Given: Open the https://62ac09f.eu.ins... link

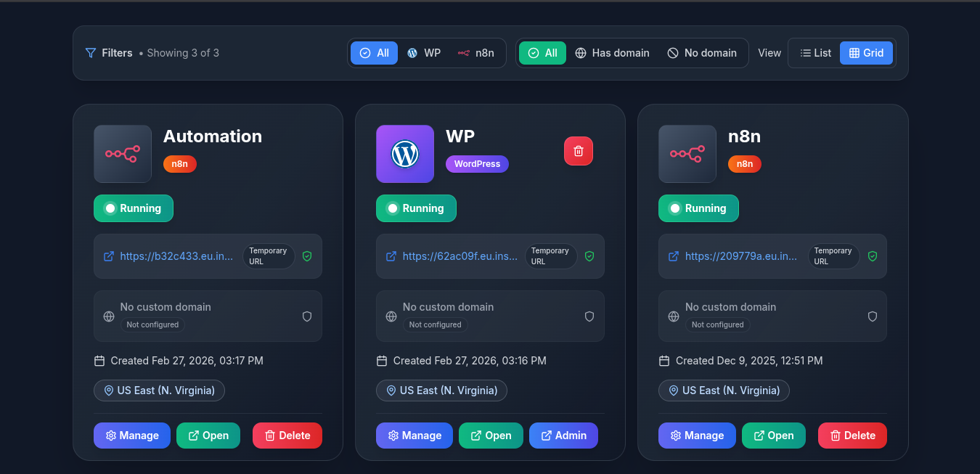Looking at the screenshot, I should 460,256.
